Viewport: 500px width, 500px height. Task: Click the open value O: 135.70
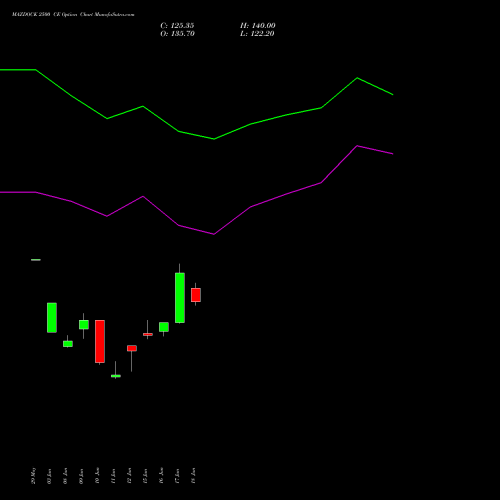pyautogui.click(x=177, y=34)
